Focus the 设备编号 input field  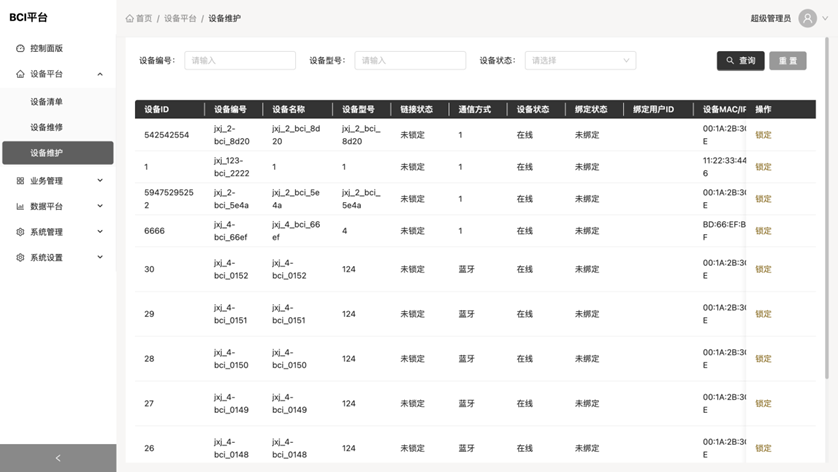240,61
